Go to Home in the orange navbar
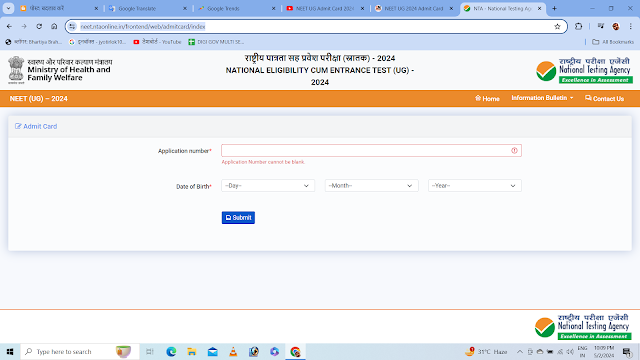This screenshot has width=640, height=360. [x=487, y=98]
